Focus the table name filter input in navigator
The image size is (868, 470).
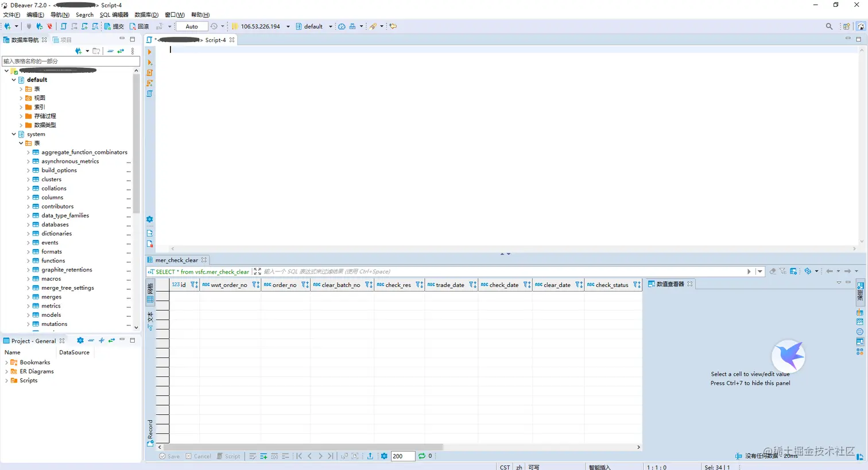tap(71, 61)
